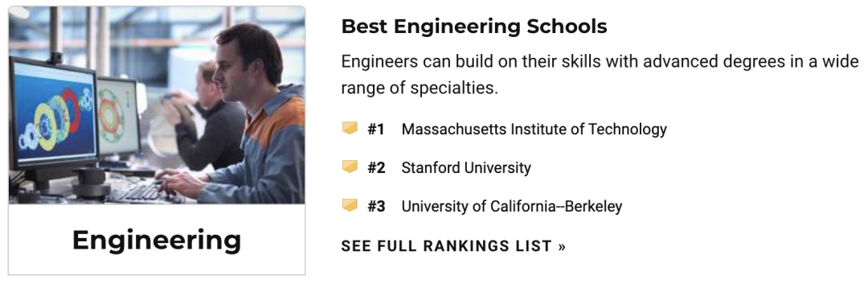Click the description about advanced degrees

[x=600, y=75]
